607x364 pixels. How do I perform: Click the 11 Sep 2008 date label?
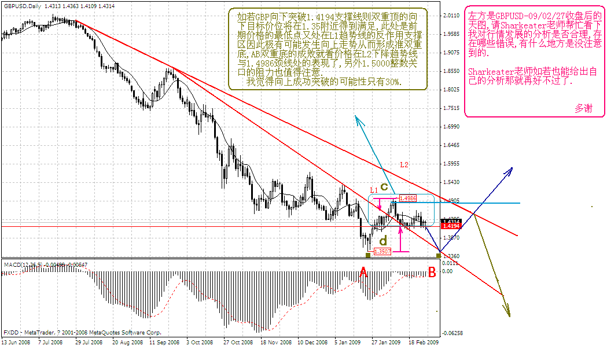tap(164, 343)
